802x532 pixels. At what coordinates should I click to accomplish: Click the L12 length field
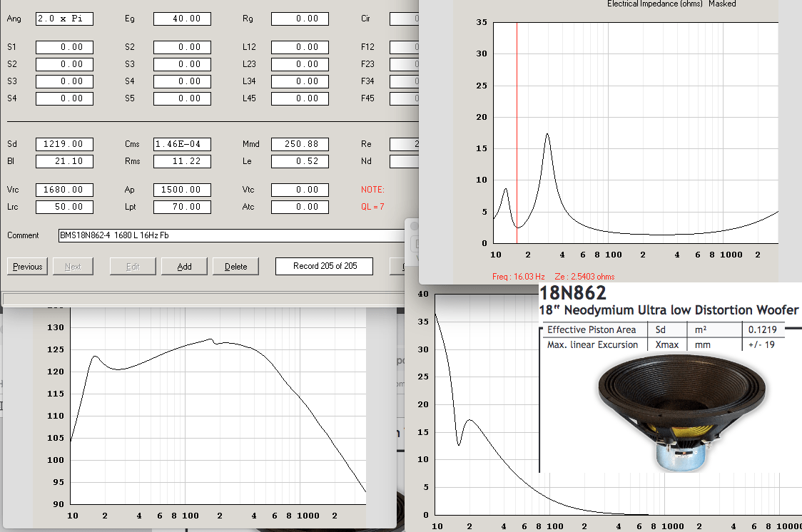coord(300,48)
